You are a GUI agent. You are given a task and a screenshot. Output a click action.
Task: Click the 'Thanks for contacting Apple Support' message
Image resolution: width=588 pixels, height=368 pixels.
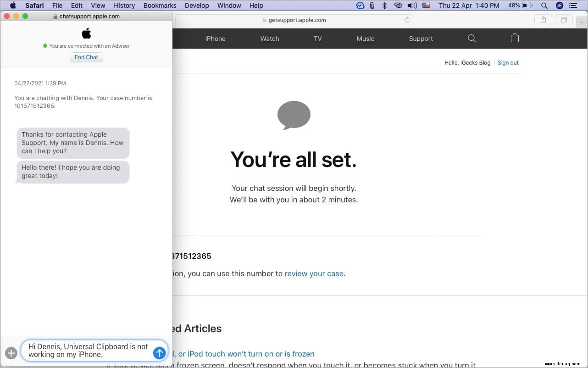click(73, 143)
